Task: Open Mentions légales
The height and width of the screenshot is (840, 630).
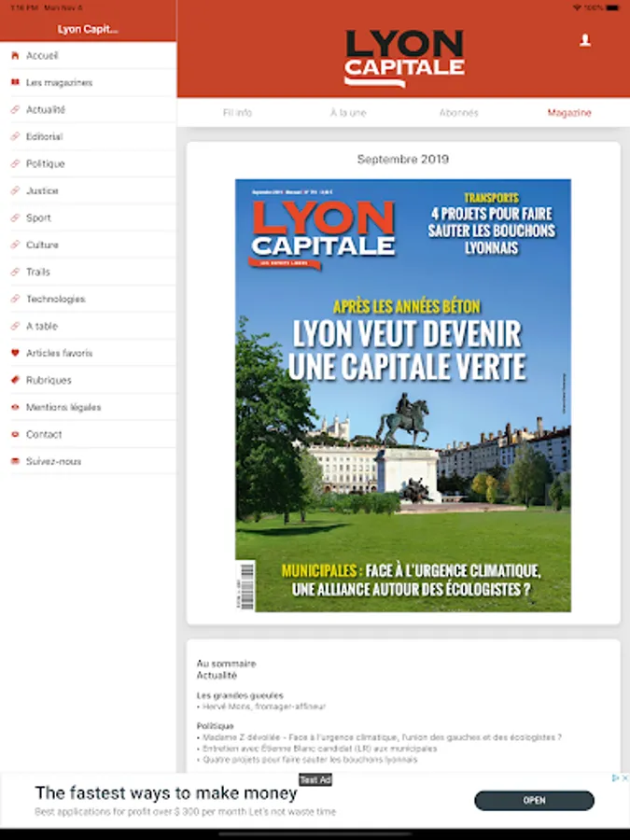Action: (x=88, y=407)
